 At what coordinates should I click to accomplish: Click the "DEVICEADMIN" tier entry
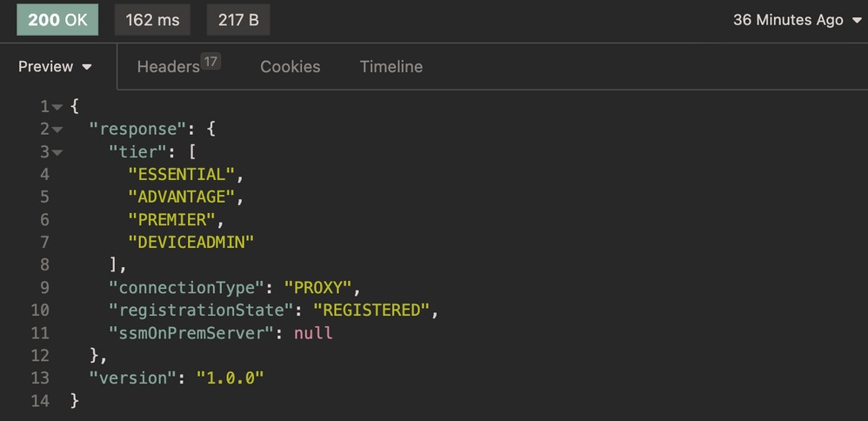[190, 242]
